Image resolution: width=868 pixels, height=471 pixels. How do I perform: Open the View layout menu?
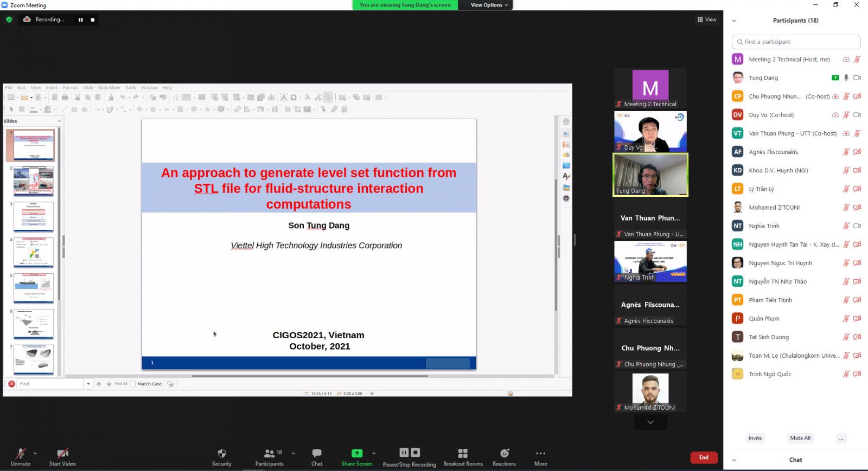(x=707, y=20)
